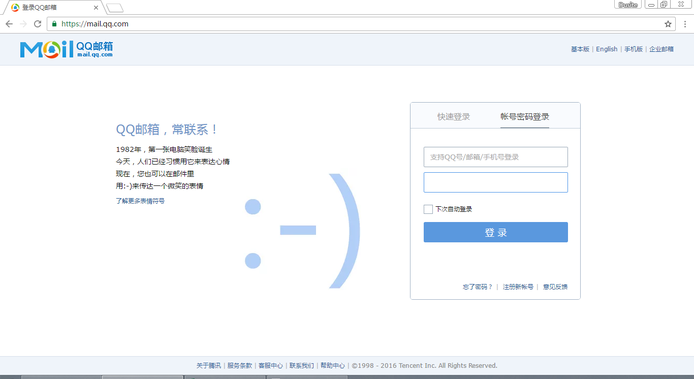
Task: Open 企业邮箱 link in header
Action: pyautogui.click(x=661, y=49)
